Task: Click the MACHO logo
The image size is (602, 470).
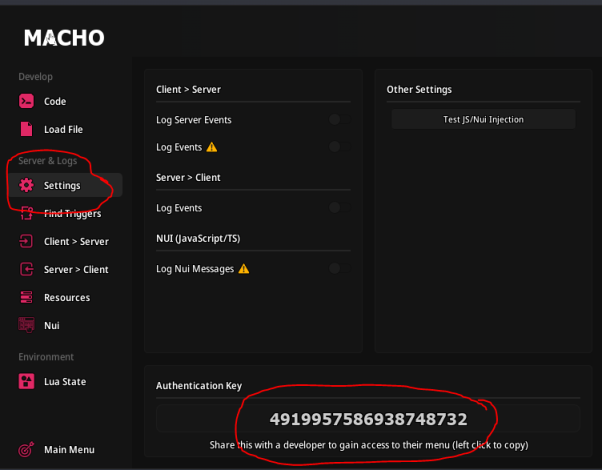Action: tap(64, 38)
